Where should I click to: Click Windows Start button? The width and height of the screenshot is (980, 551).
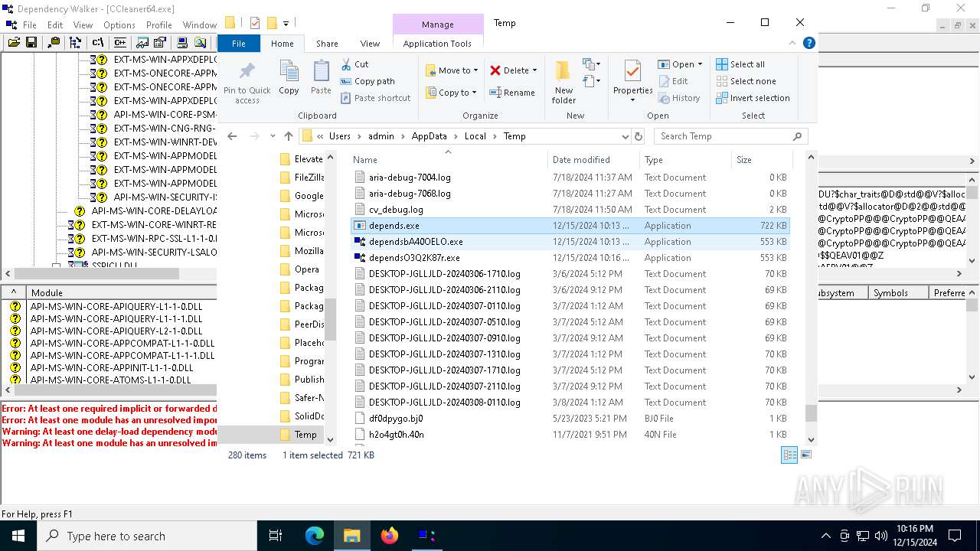tap(18, 536)
